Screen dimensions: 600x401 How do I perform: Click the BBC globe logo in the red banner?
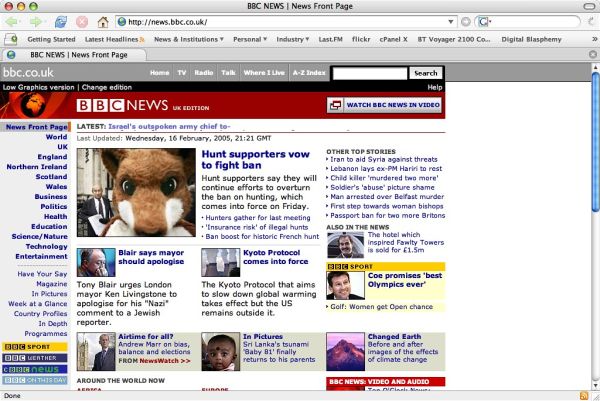[x=33, y=105]
